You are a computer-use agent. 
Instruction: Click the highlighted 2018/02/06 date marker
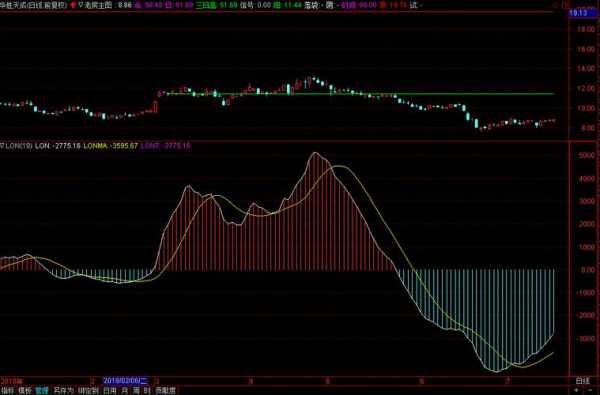pyautogui.click(x=126, y=381)
